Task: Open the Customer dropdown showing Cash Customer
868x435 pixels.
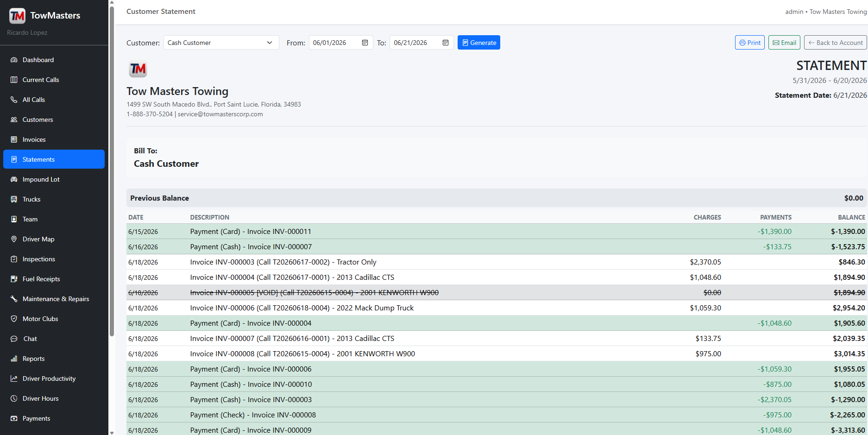Action: [221, 43]
